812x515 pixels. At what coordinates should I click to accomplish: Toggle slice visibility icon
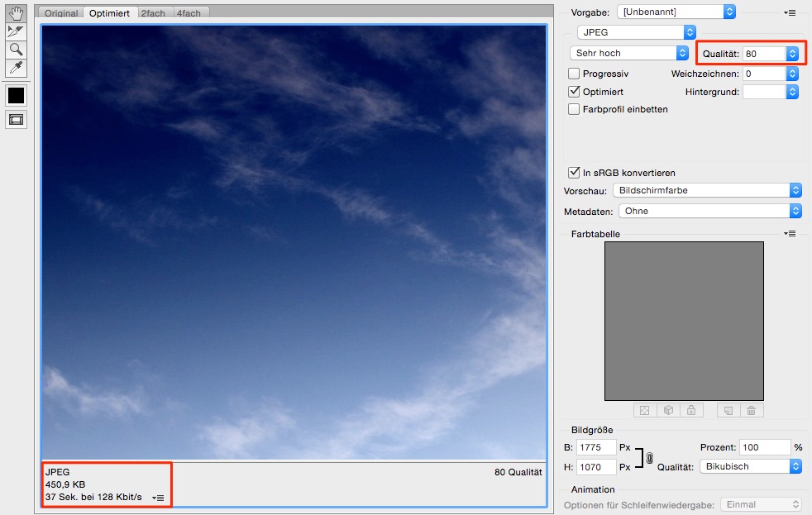(x=16, y=120)
